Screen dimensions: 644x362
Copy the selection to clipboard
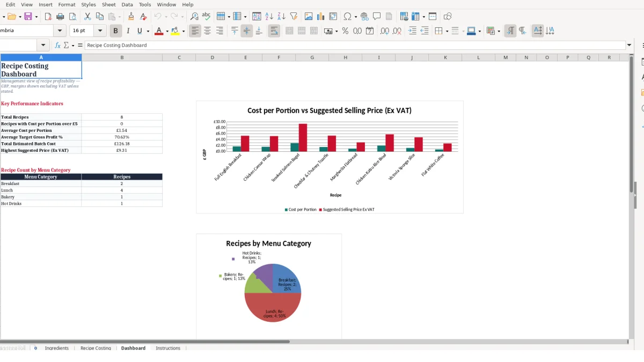[99, 17]
